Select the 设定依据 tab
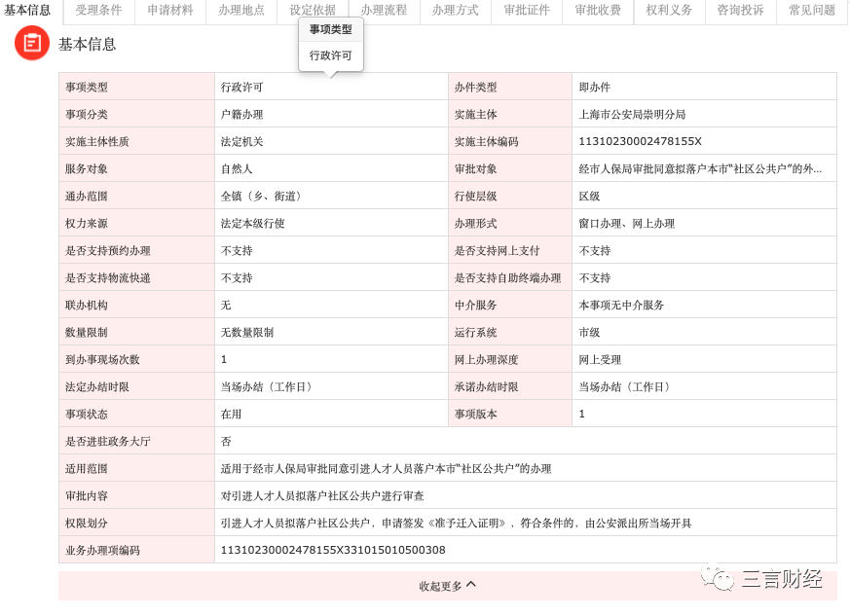 313,10
